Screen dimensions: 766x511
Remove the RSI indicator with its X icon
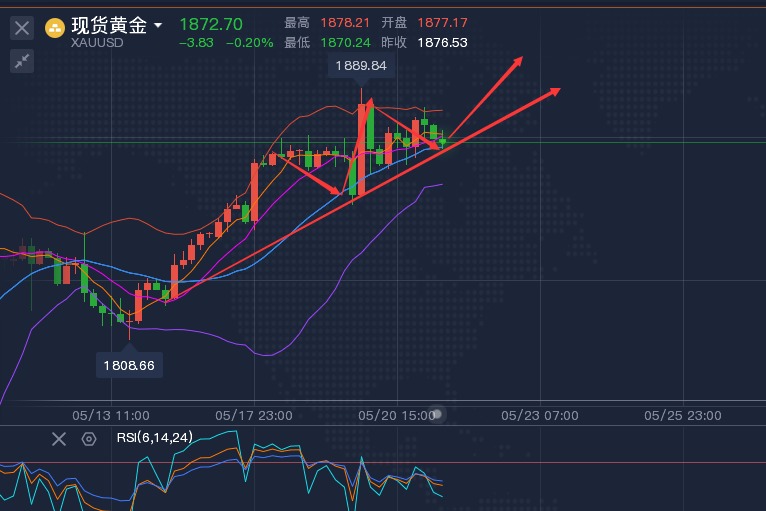tap(59, 438)
